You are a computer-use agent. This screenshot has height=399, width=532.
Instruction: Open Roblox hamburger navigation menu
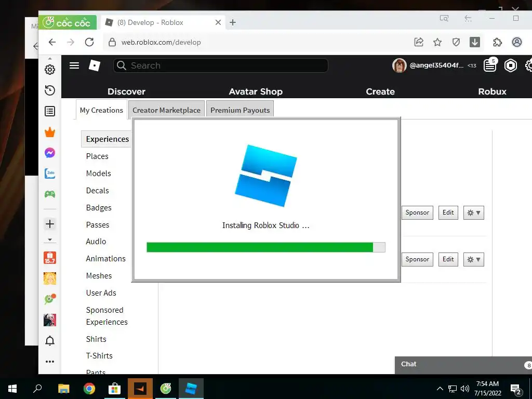coord(74,65)
